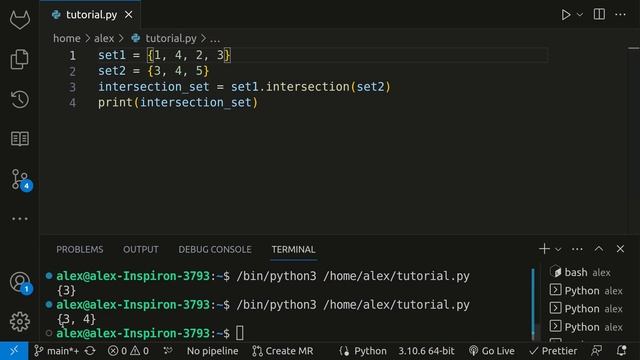
Task: Select the second Python alex terminal
Action: pos(586,309)
